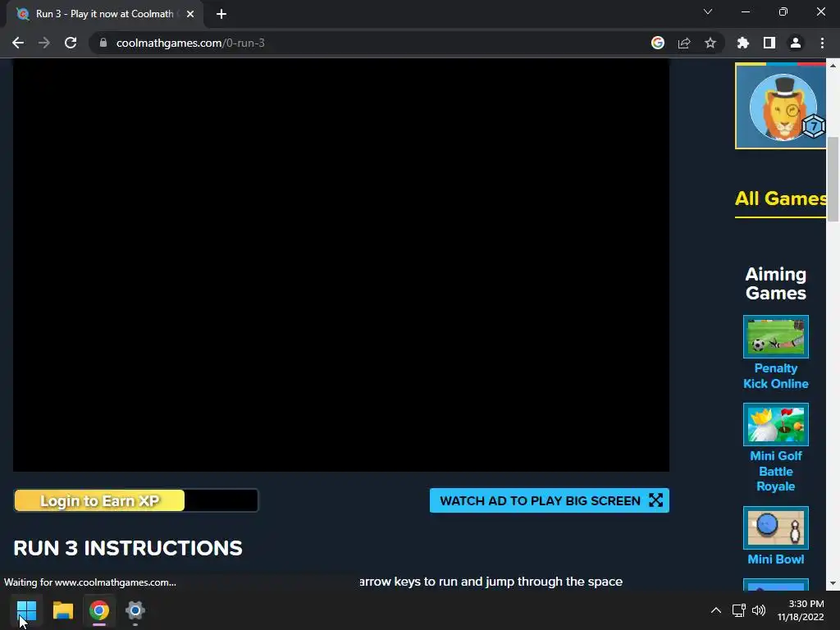Viewport: 840px width, 630px height.
Task: Open File Explorer from the taskbar
Action: click(x=62, y=610)
